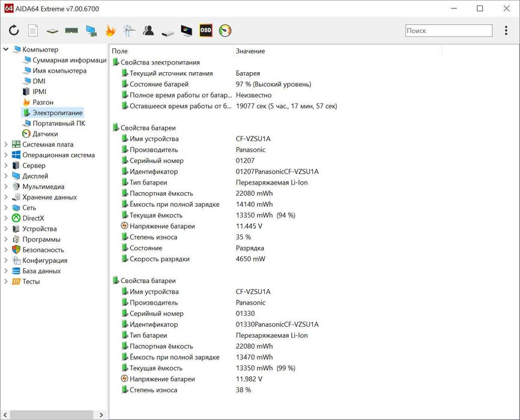This screenshot has height=420, width=520.
Task: Click the Тесты tree icon
Action: point(16,282)
